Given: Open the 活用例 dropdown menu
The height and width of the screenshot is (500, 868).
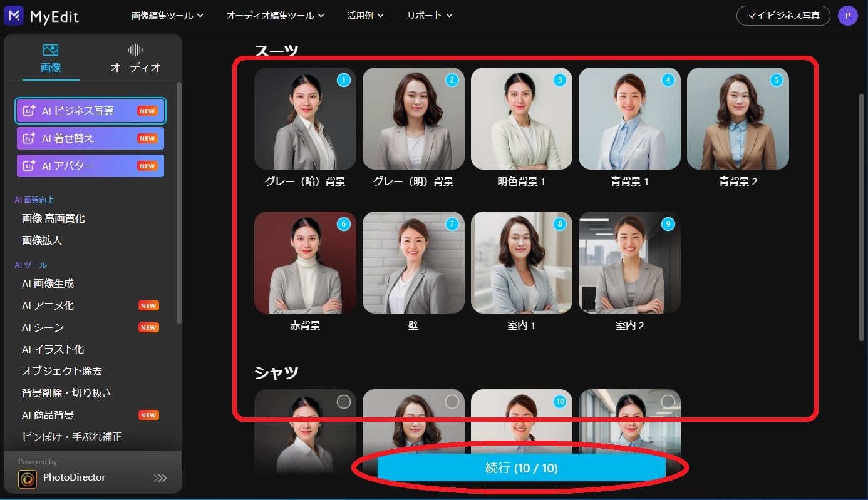Looking at the screenshot, I should tap(365, 16).
